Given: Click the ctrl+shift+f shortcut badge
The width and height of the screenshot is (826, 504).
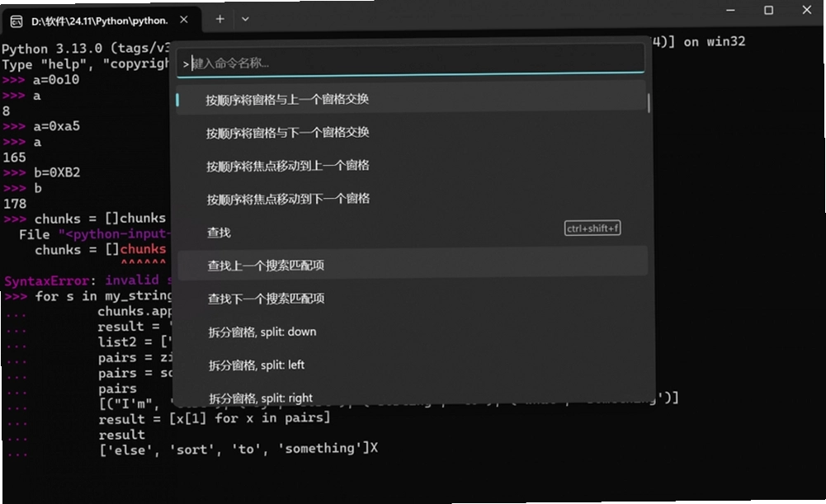Looking at the screenshot, I should pos(592,228).
